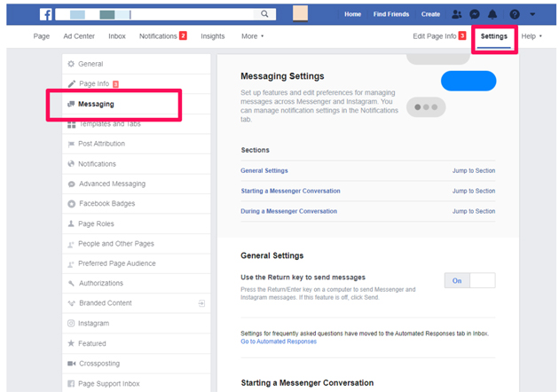Click the Branded Content external arrow icon

pyautogui.click(x=201, y=303)
